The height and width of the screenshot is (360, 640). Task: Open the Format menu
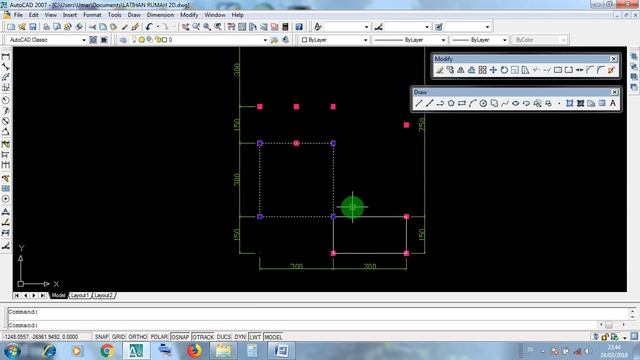tap(92, 15)
